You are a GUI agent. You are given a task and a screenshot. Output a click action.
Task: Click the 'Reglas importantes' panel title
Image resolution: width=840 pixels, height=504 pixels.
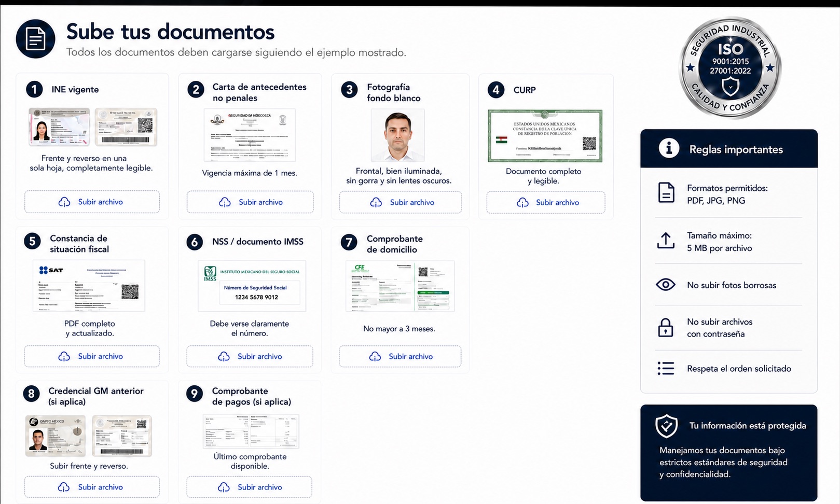(736, 149)
